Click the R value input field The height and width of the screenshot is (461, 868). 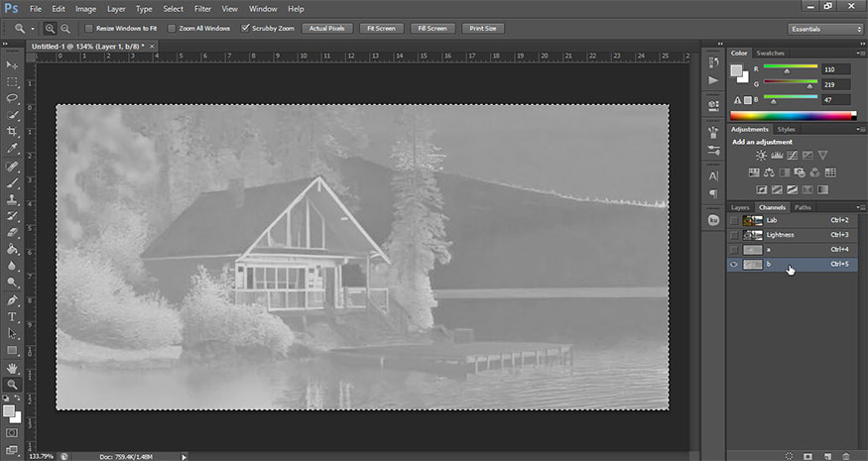836,69
